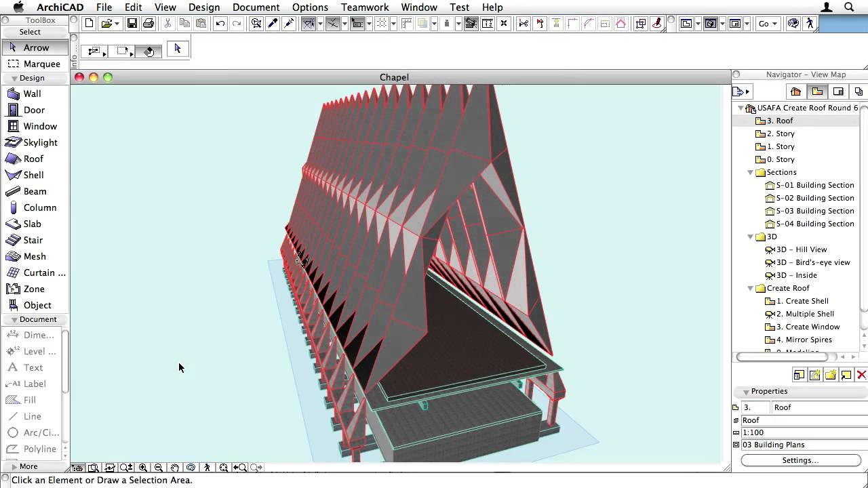
Task: Collapse the Design section of ToolBox
Action: tap(14, 79)
